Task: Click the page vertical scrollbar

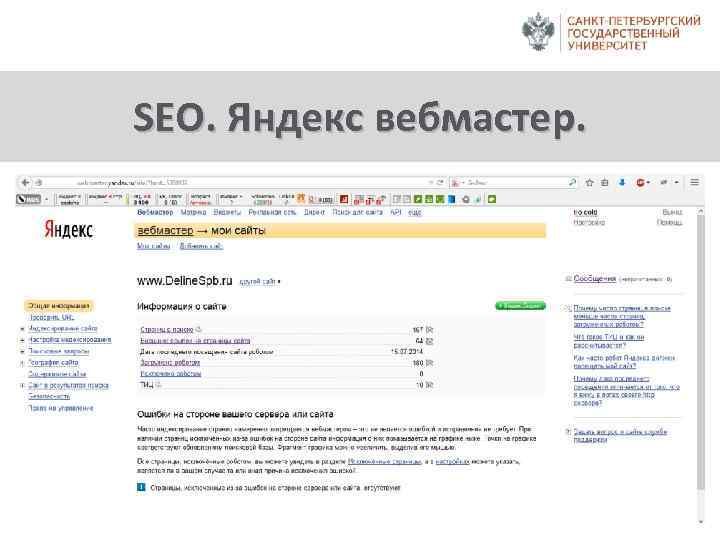Action: 700,351
